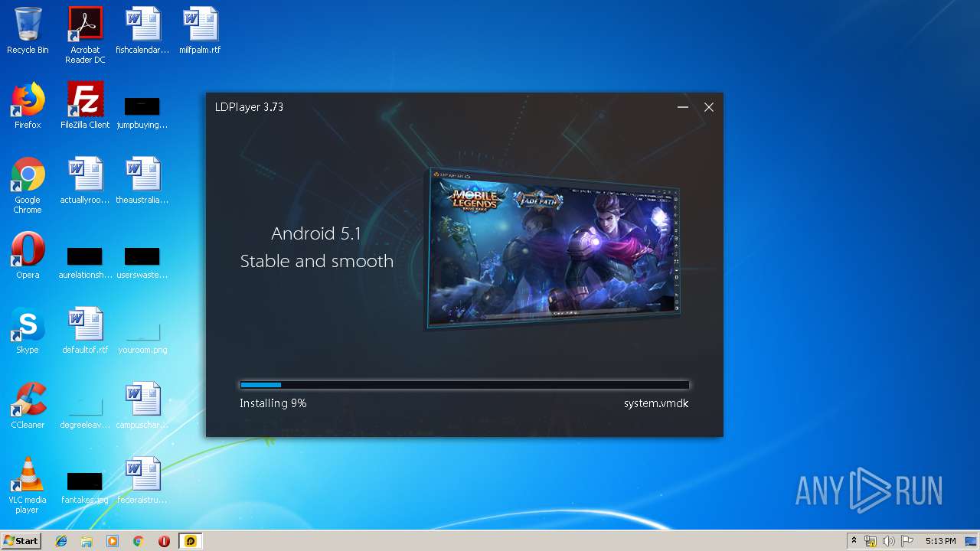Click the Chrome icon in taskbar
The image size is (980, 551).
tap(138, 541)
